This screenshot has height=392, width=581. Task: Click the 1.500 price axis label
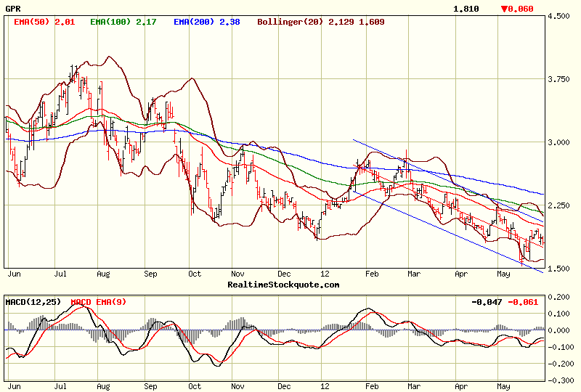558,269
